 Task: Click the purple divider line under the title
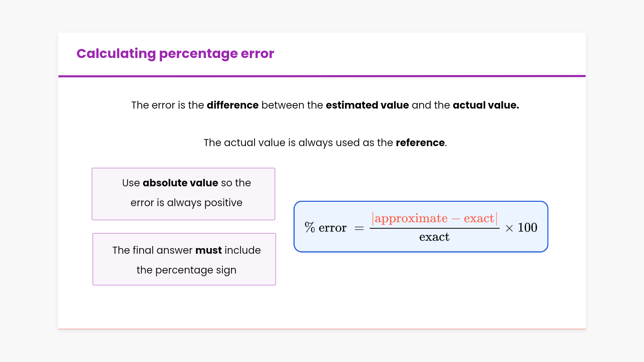click(322, 76)
